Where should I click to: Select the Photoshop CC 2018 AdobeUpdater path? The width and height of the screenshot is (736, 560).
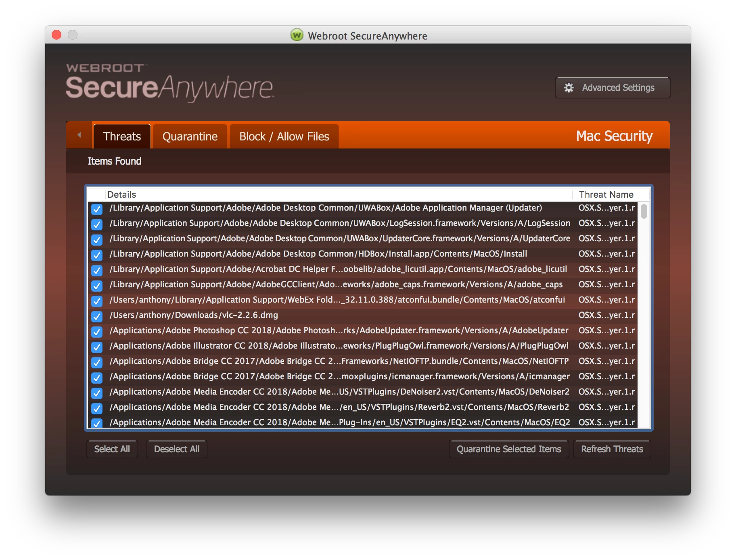pyautogui.click(x=339, y=330)
